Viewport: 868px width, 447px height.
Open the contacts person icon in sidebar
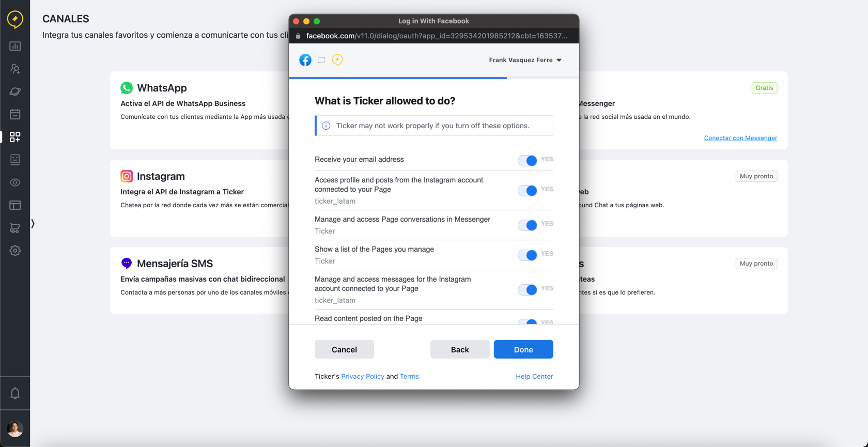tap(15, 69)
